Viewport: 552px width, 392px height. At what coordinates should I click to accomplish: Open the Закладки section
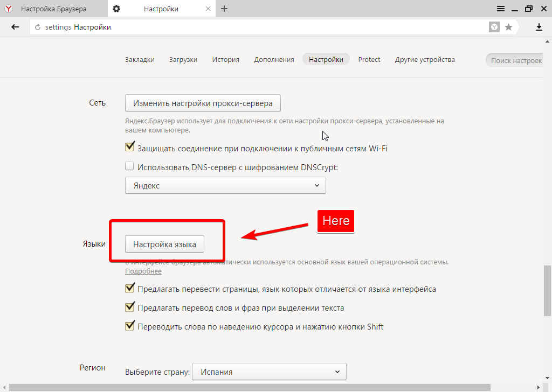140,59
